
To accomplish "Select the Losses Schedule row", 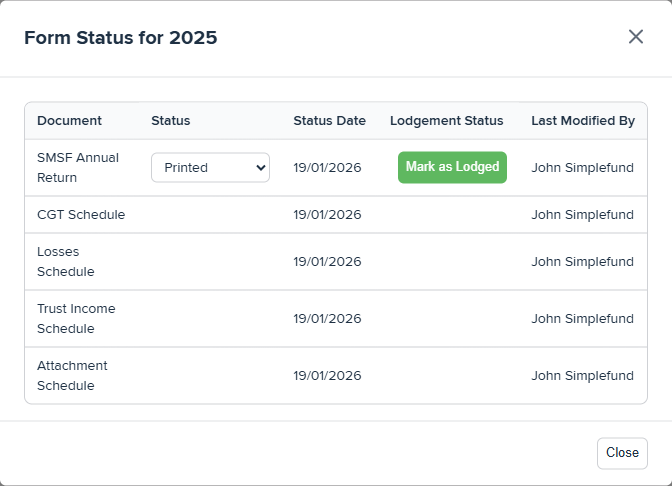I will (336, 261).
